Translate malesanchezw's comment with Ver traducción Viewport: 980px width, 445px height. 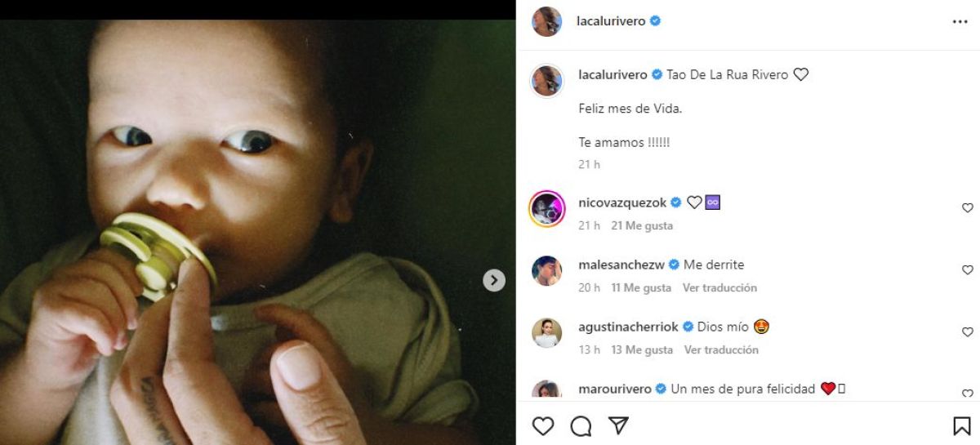719,287
